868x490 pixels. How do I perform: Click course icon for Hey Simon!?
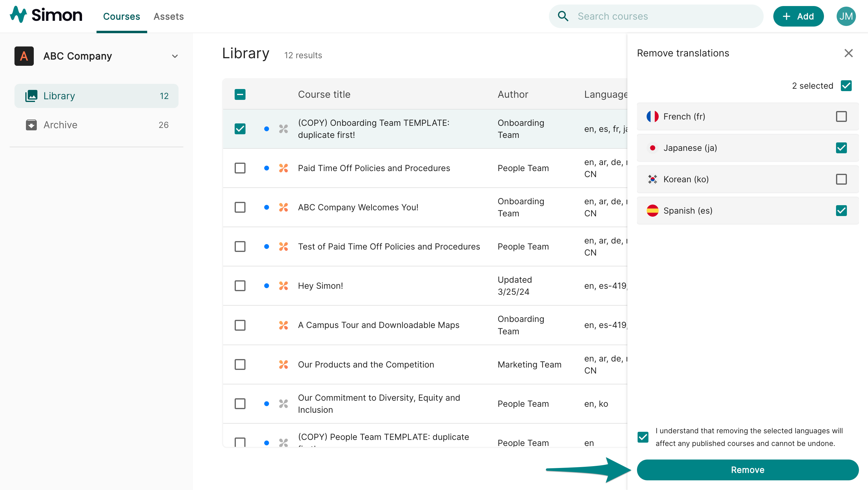tap(284, 285)
